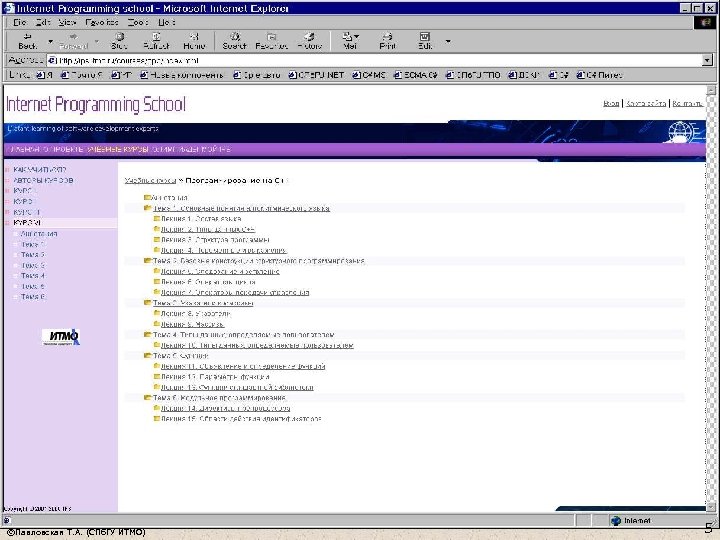This screenshot has height=540, width=720.
Task: Click the Edit toolbar button
Action: pos(425,41)
